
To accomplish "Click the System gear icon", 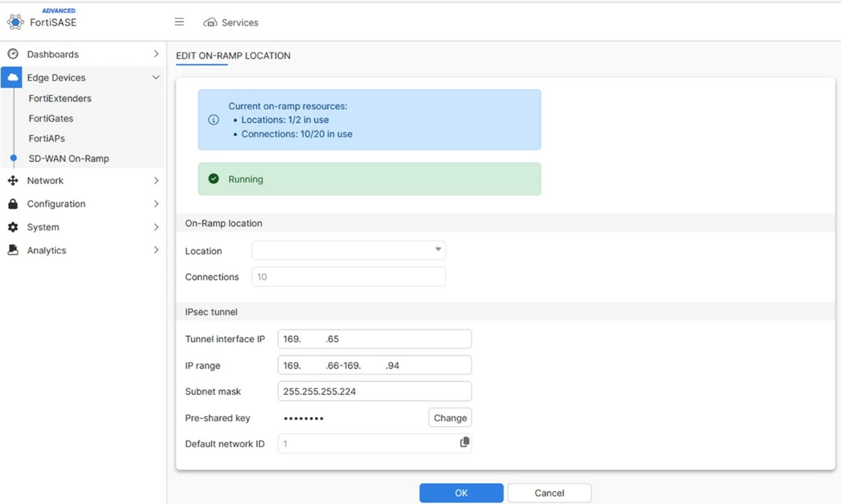I will [x=13, y=227].
